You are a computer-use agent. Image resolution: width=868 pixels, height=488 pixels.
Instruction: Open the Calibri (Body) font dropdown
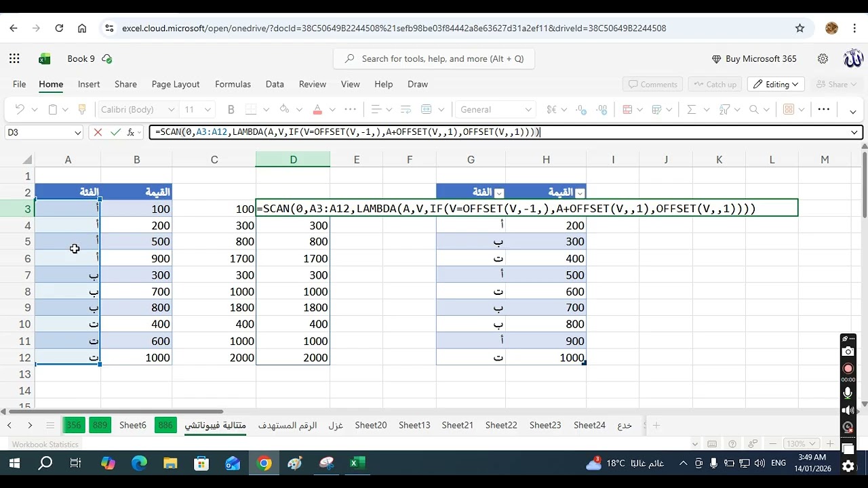171,109
